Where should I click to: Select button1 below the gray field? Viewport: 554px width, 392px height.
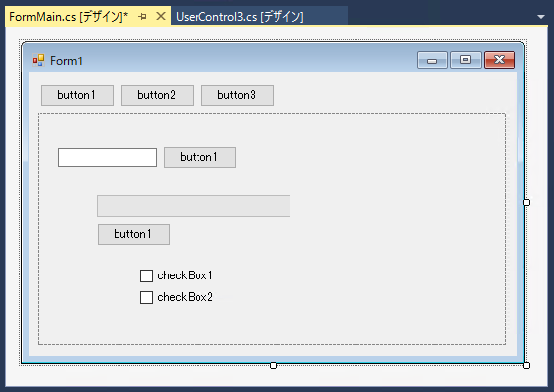[133, 234]
